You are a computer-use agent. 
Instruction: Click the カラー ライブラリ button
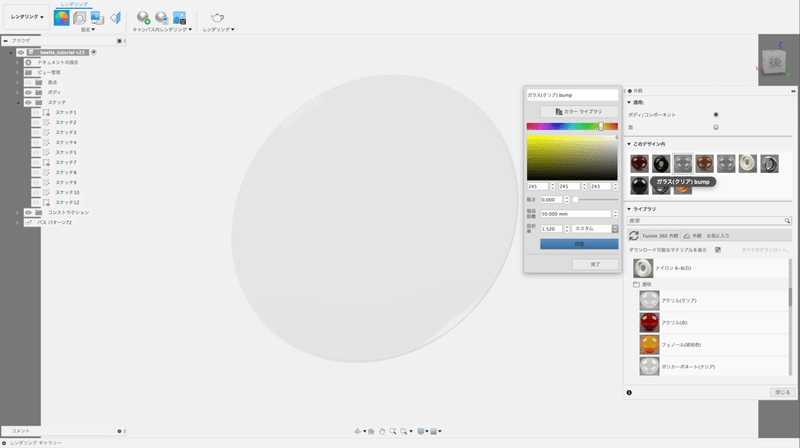579,112
